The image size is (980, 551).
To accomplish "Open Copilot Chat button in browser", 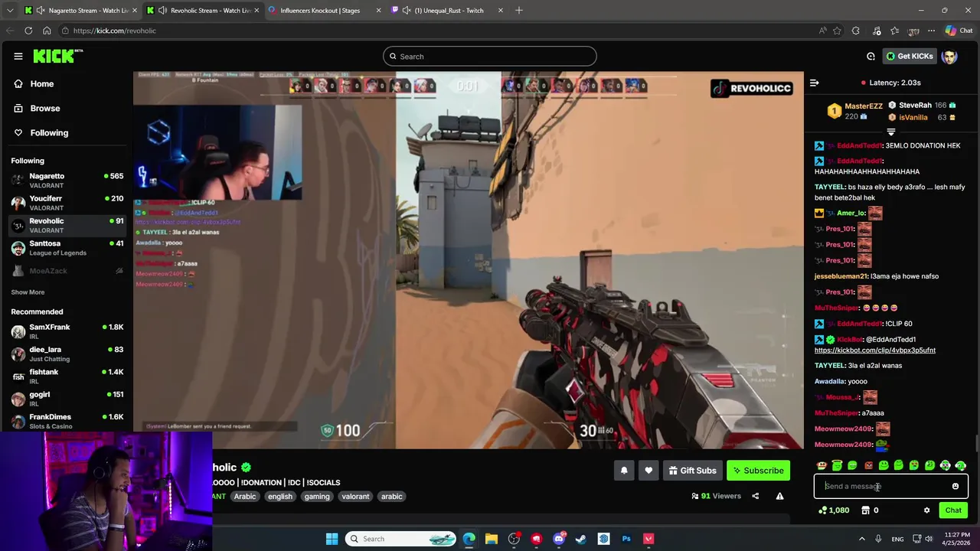I will coord(959,31).
